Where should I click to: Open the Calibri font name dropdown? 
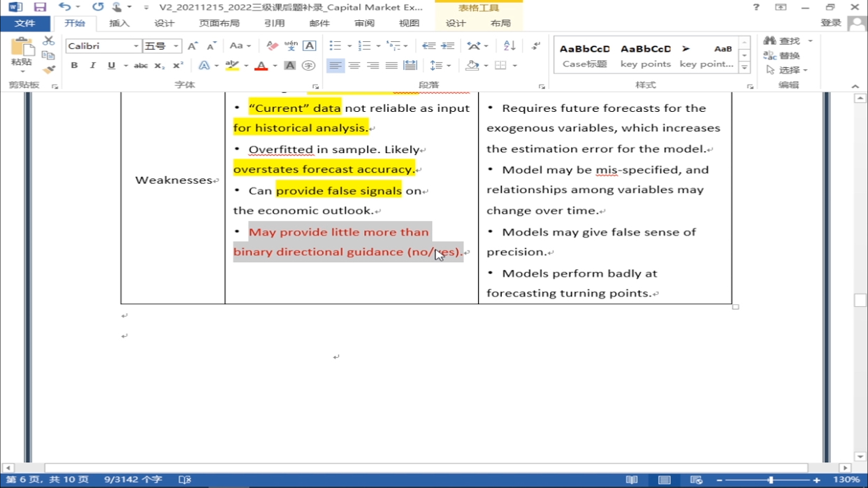pos(136,46)
